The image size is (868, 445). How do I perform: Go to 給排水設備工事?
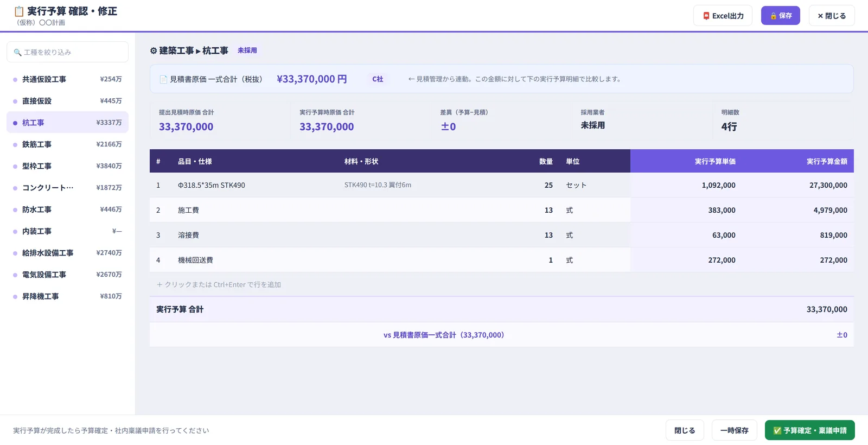pos(67,253)
